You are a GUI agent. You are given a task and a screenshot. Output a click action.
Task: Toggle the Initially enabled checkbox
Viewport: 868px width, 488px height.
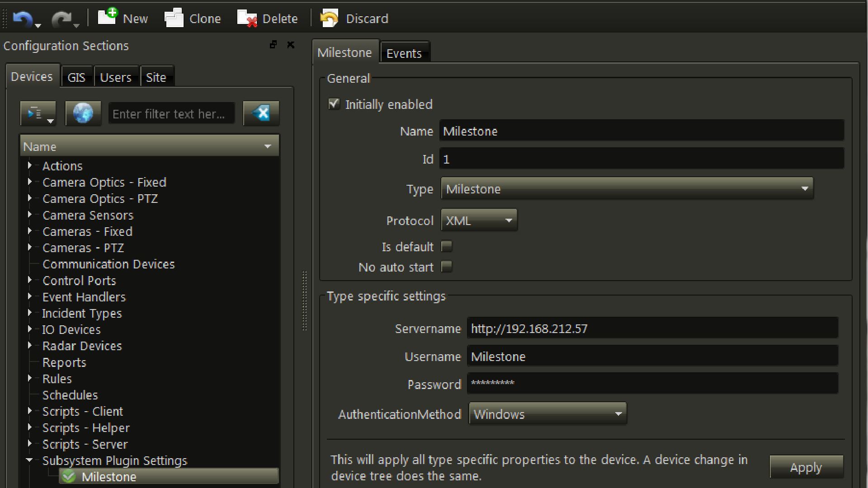334,104
